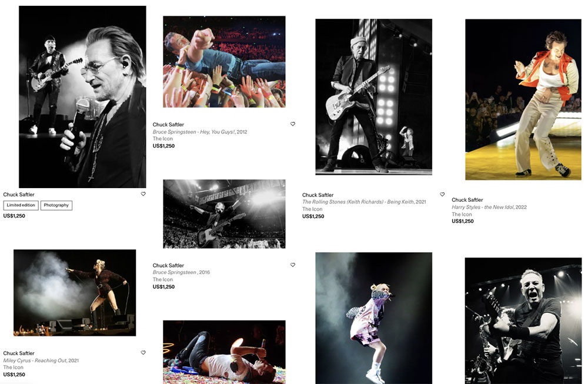This screenshot has width=588, height=384.
Task: Open the "Miley Cyrus - Reaching Out" title link
Action: (35, 360)
